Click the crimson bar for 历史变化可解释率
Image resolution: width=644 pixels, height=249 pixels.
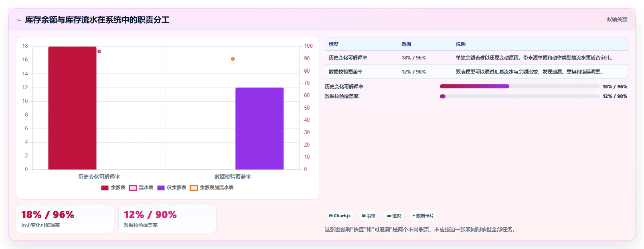(x=72, y=108)
